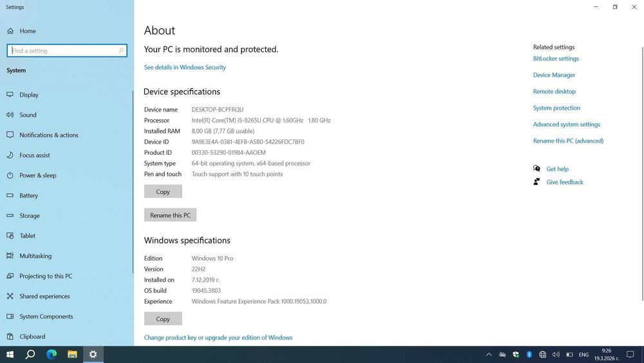Click the battery tray icon
Image resolution: width=644 pixels, height=363 pixels.
[x=570, y=355]
